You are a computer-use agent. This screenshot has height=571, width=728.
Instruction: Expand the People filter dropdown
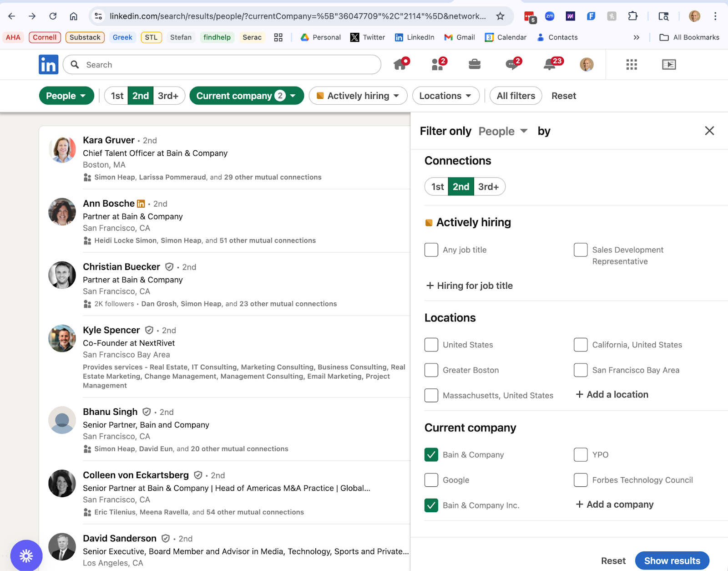(66, 96)
